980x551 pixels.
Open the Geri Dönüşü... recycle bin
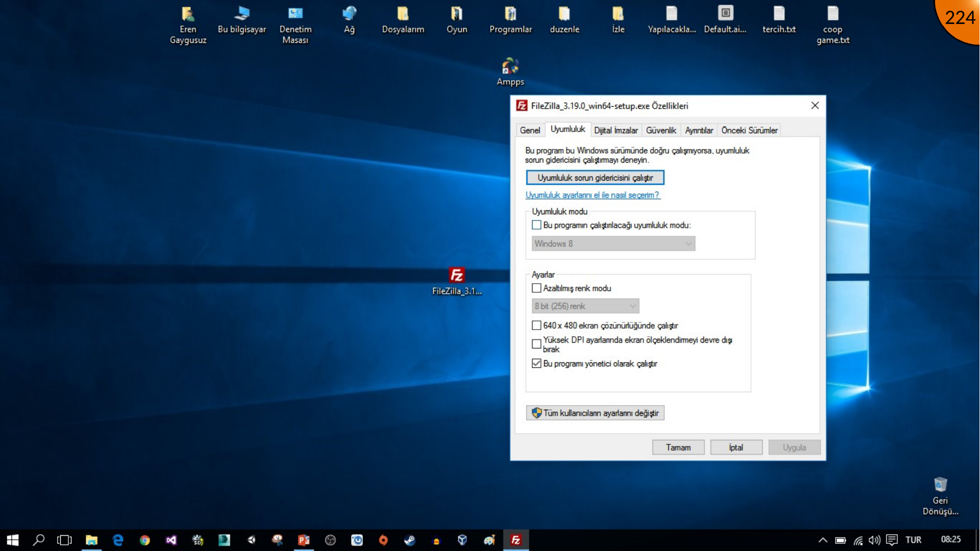(x=940, y=496)
